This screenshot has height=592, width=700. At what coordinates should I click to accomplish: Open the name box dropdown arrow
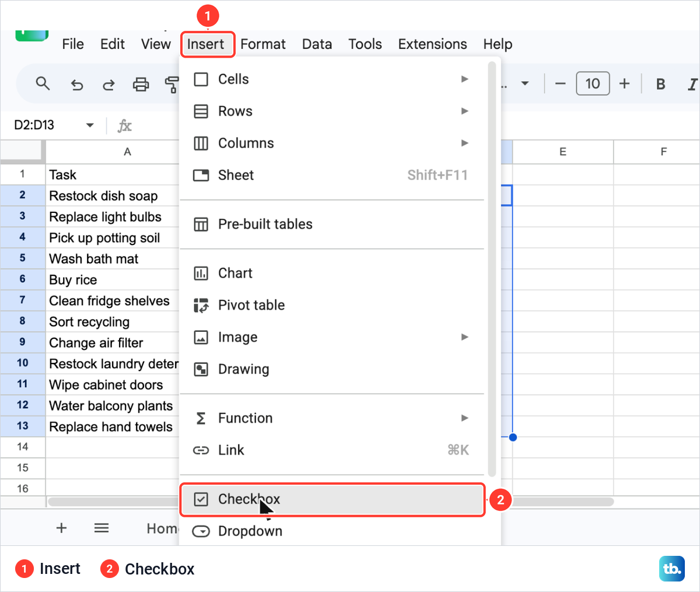pos(90,125)
